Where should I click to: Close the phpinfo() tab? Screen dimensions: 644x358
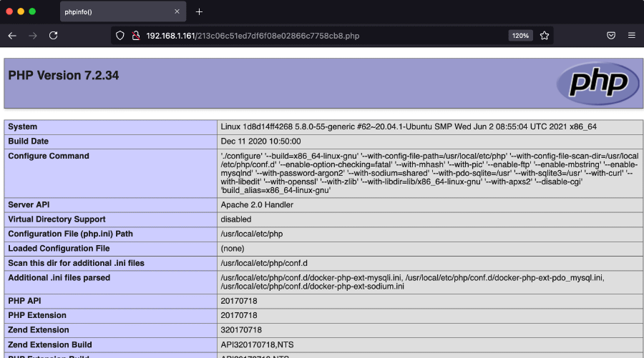175,11
